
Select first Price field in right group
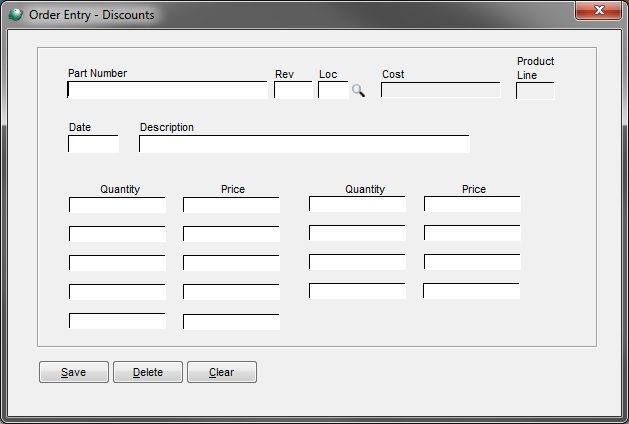pyautogui.click(x=473, y=204)
